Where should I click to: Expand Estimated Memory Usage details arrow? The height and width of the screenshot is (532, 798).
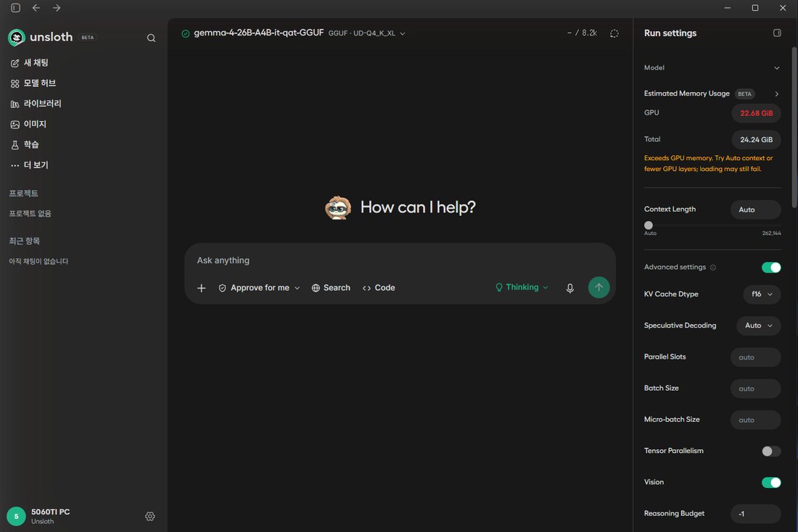click(x=777, y=94)
